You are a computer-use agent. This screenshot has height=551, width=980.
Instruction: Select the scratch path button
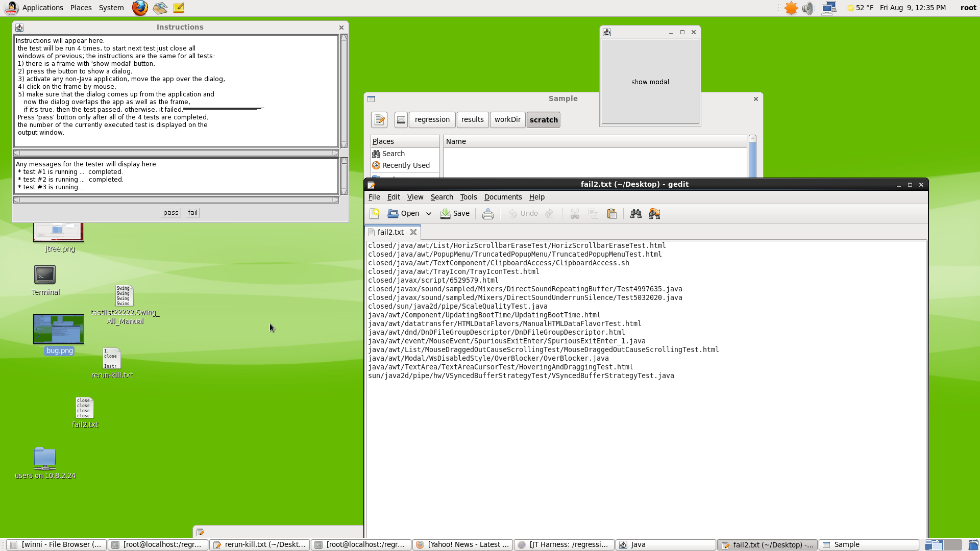click(x=543, y=120)
